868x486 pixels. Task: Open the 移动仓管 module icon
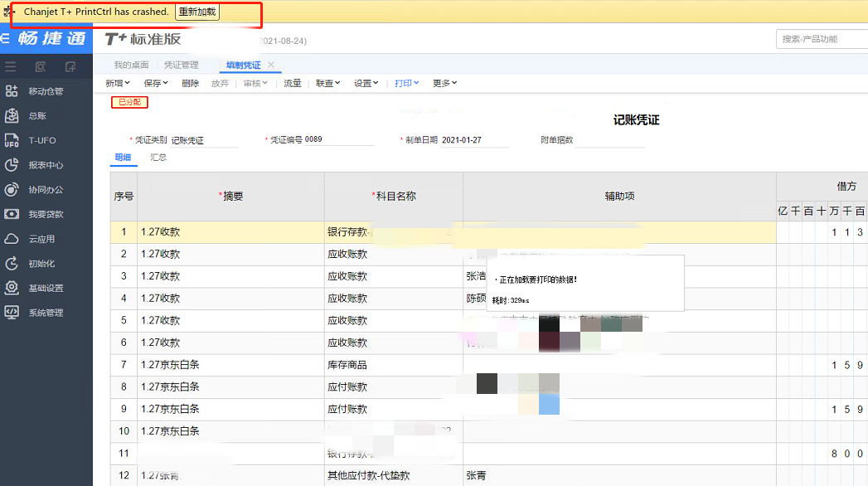pos(12,91)
